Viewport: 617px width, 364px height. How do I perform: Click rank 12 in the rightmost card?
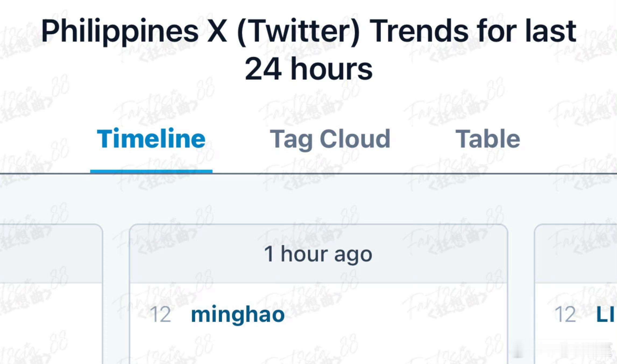point(565,314)
